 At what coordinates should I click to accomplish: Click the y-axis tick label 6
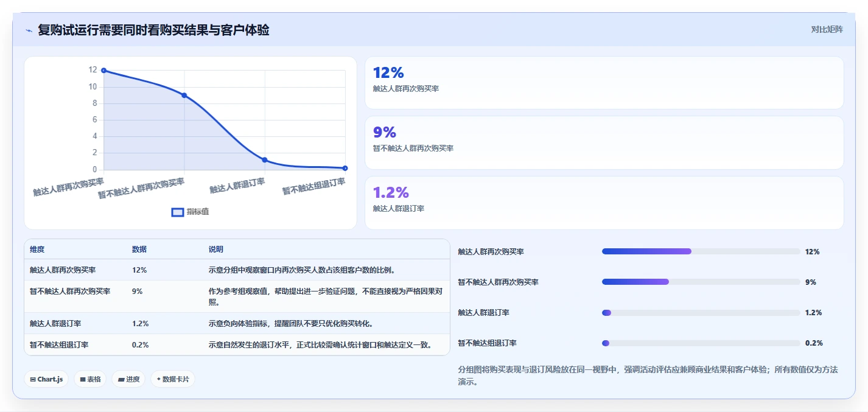click(x=94, y=120)
